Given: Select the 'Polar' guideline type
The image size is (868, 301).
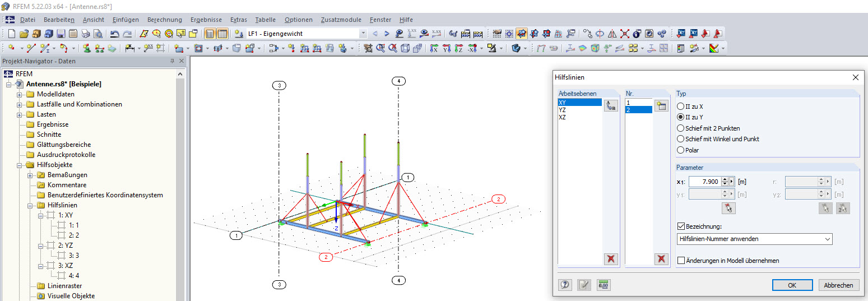Looking at the screenshot, I should [x=688, y=150].
